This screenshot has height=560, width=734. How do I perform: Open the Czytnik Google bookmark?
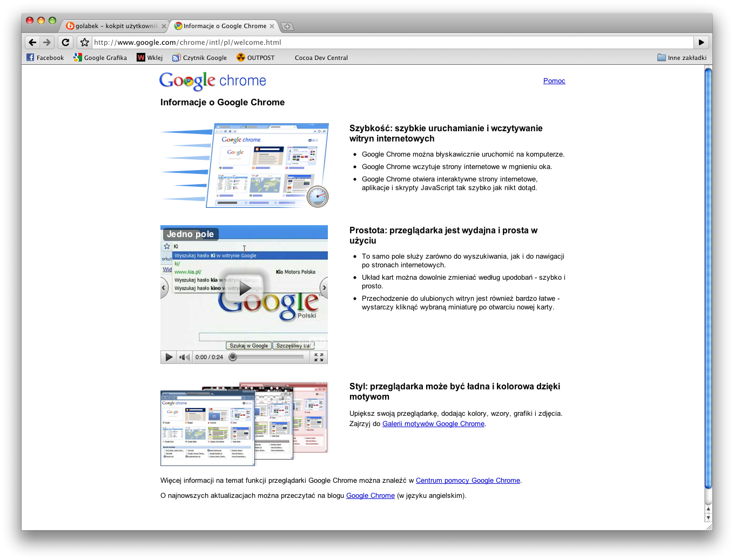(x=199, y=57)
